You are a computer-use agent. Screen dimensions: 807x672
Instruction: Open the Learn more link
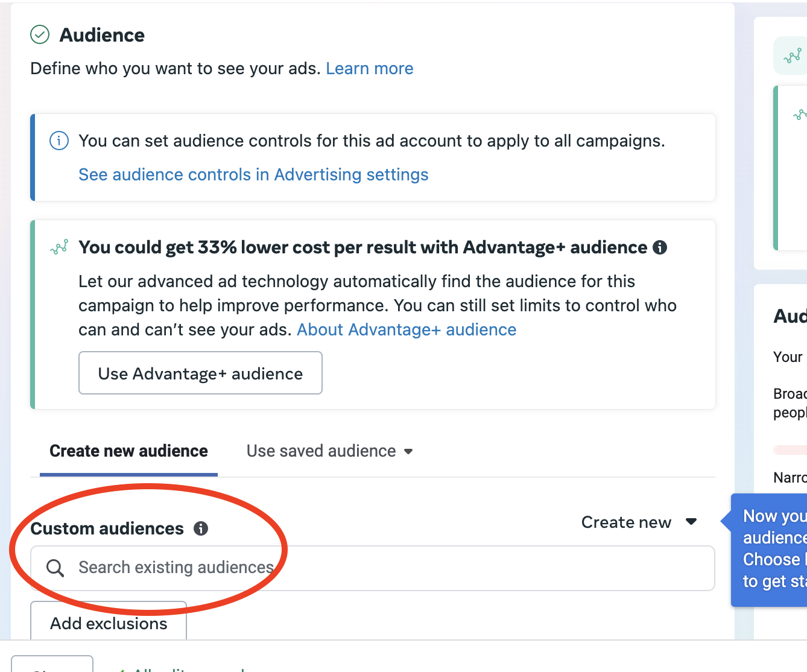click(369, 69)
